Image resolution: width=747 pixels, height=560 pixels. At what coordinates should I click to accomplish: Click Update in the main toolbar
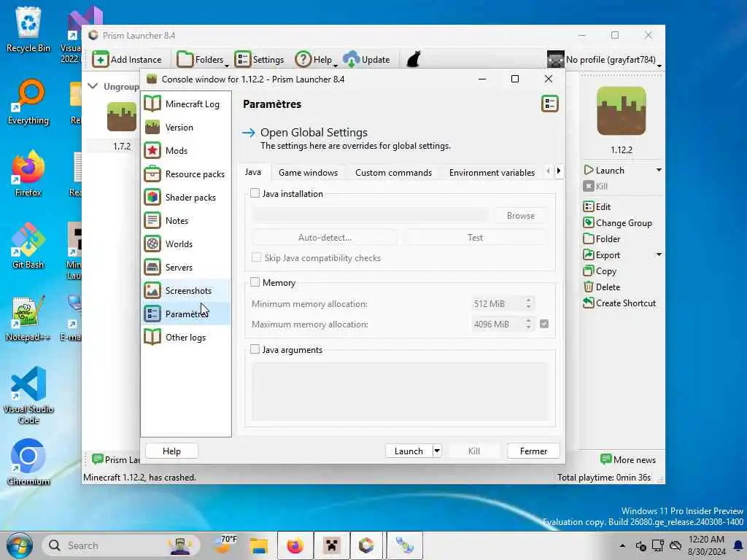click(366, 60)
